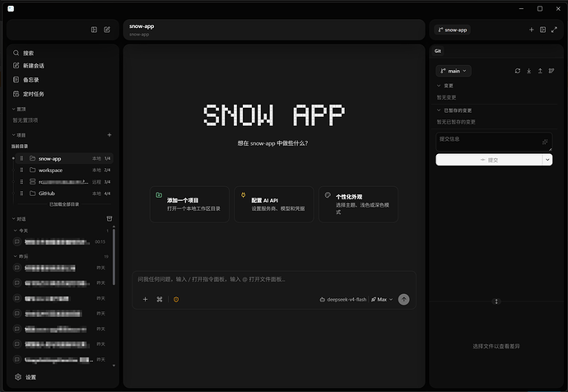Click the snow-app title in the header

[x=142, y=26]
